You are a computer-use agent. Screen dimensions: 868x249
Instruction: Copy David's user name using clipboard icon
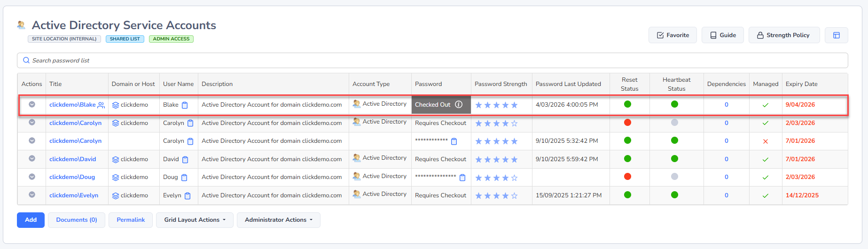[185, 160]
